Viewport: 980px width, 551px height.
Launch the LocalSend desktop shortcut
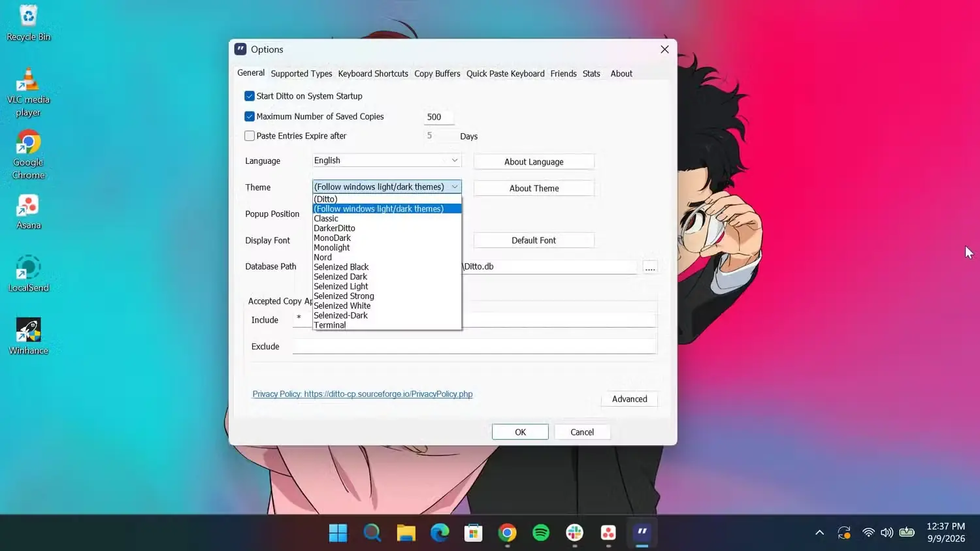tap(28, 274)
